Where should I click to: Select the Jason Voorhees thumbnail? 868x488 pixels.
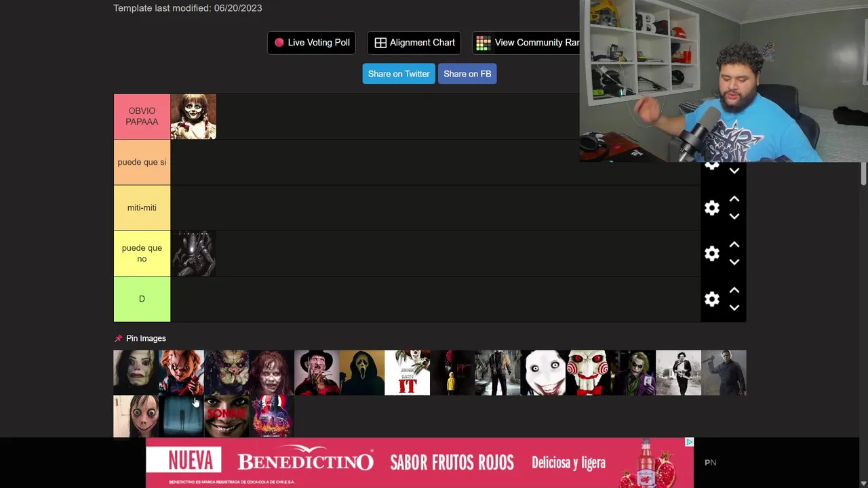pyautogui.click(x=498, y=373)
